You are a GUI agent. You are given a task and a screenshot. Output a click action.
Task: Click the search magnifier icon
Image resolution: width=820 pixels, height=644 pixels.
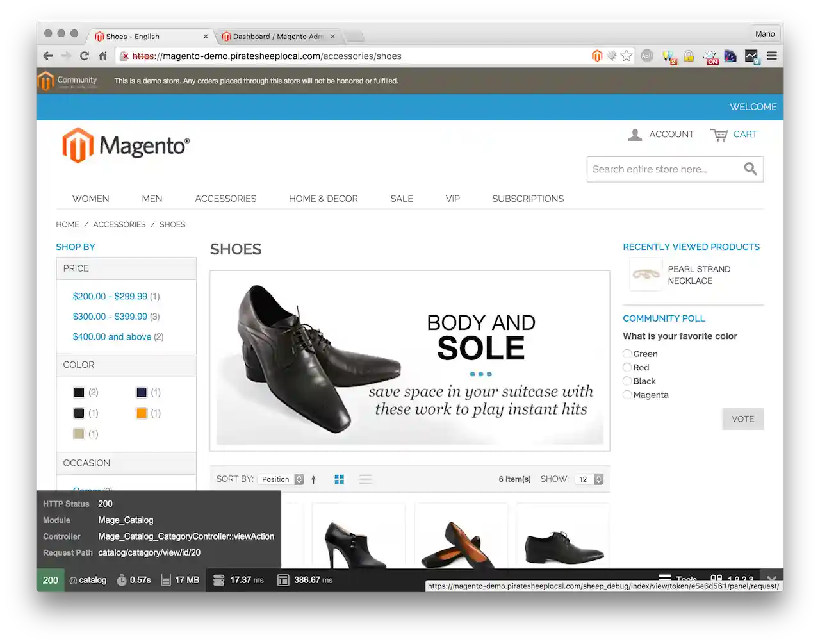[x=750, y=169]
